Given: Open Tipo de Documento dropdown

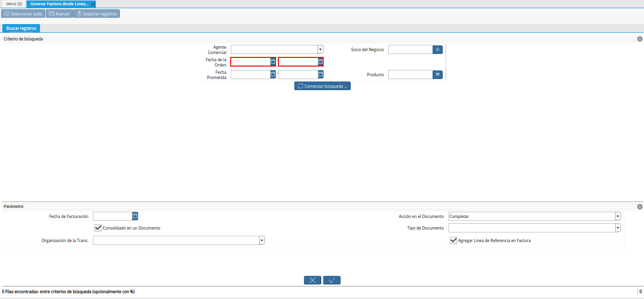Looking at the screenshot, I should [x=618, y=228].
